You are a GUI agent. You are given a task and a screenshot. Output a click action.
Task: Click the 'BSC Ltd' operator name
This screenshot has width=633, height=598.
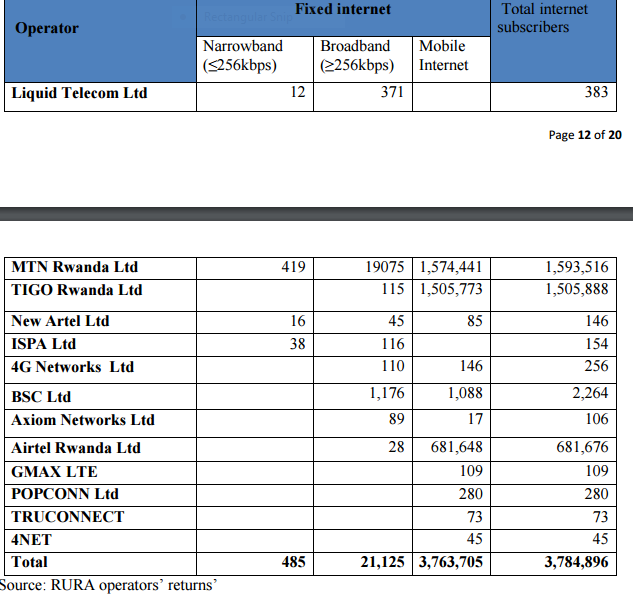pyautogui.click(x=41, y=397)
